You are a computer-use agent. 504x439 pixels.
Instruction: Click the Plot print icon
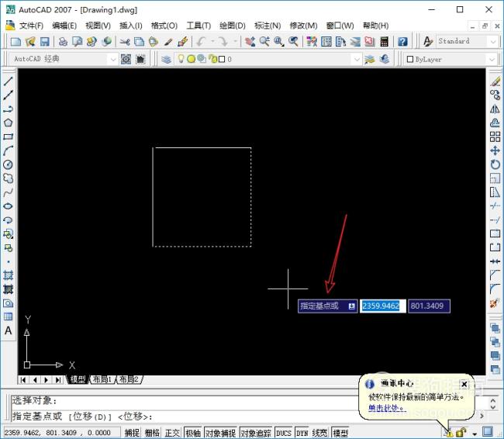tap(63, 41)
